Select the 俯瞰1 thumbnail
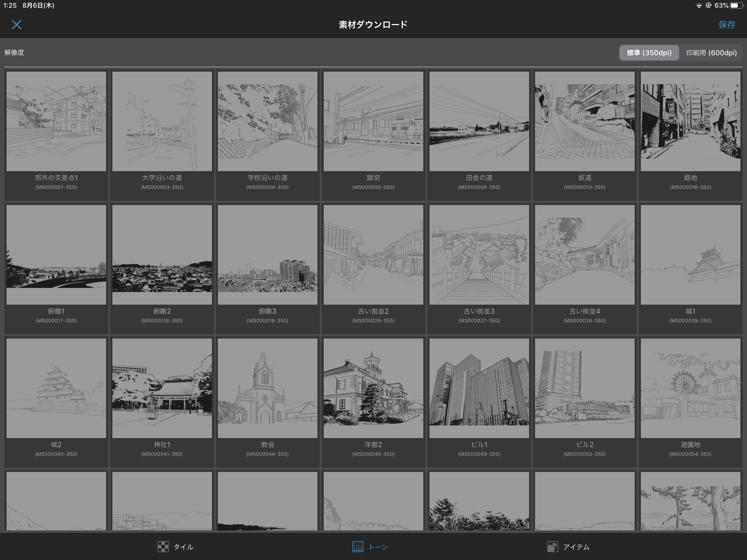The height and width of the screenshot is (560, 747). tap(56, 255)
